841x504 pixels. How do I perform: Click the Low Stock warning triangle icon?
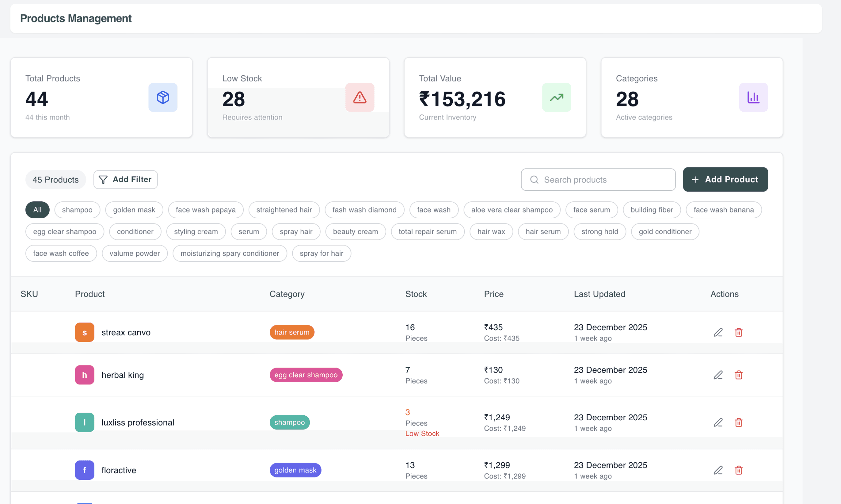pos(359,98)
